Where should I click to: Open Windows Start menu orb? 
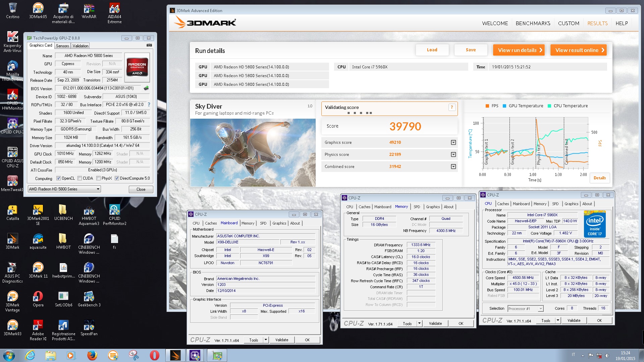coord(9,355)
